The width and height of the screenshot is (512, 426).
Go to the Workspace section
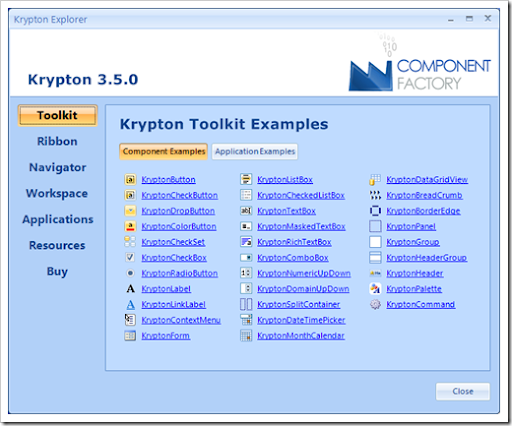[57, 193]
